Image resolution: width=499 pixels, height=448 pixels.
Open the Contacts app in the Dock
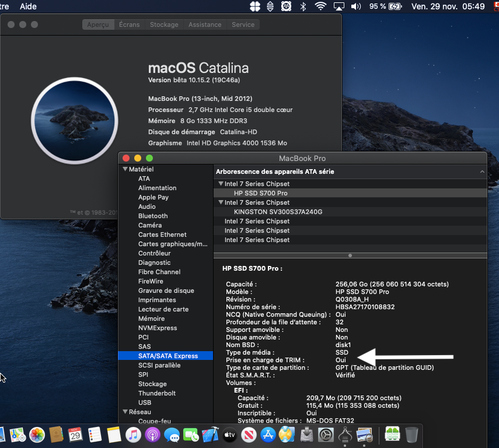(x=57, y=435)
